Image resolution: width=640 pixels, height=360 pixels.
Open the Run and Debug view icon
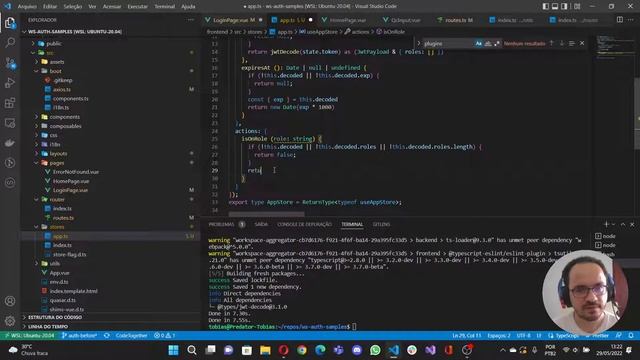10,83
